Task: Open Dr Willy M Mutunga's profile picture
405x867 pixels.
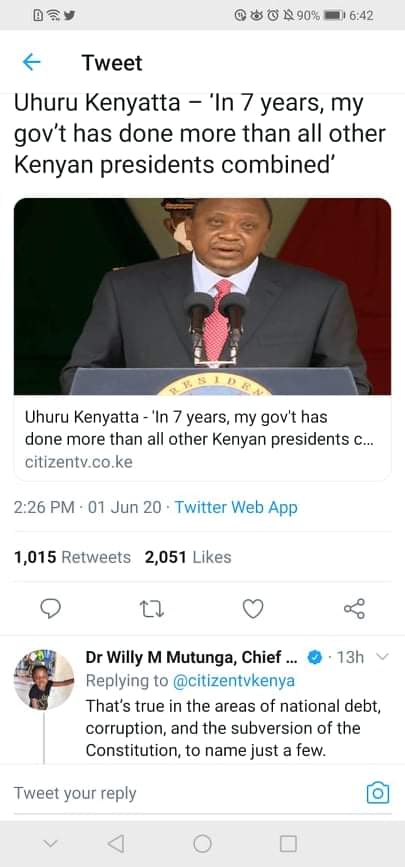Action: click(44, 680)
